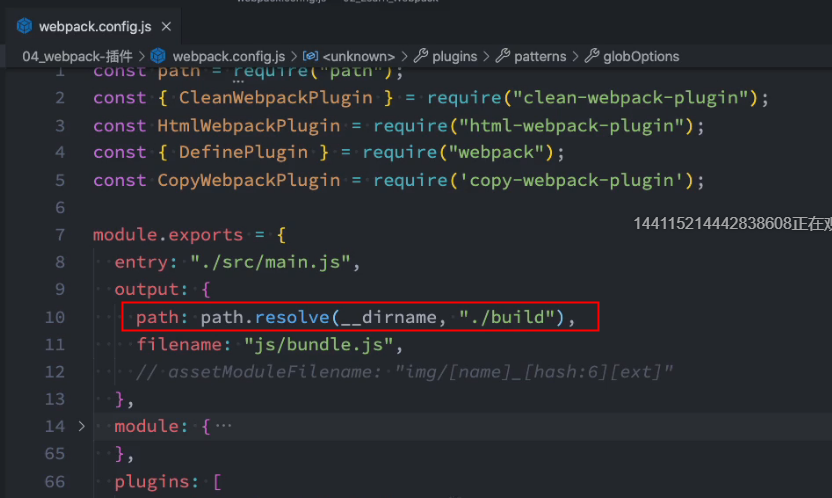Open the plugins breadcrumb item

pyautogui.click(x=455, y=56)
